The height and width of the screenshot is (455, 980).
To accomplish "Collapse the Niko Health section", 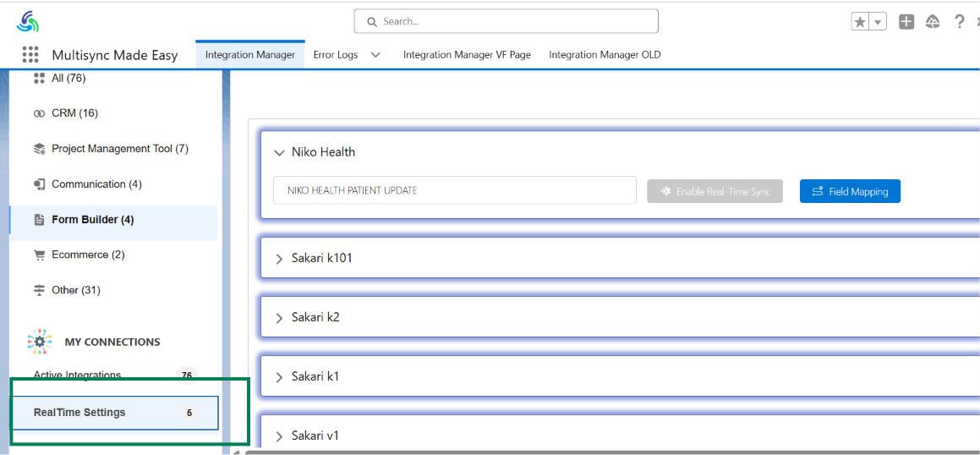I will pyautogui.click(x=279, y=152).
